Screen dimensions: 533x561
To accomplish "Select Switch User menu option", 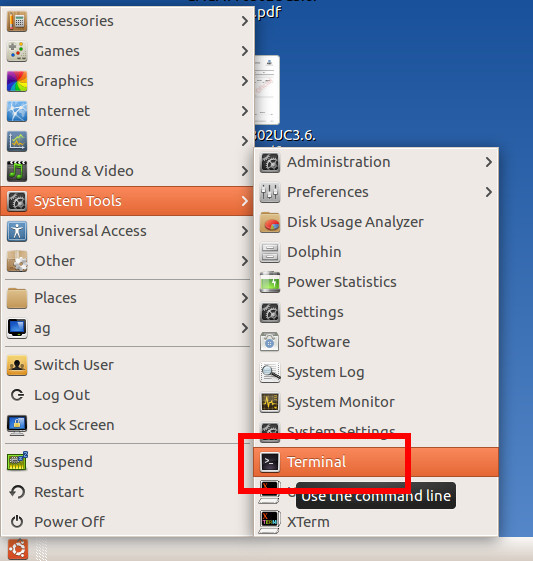I will [x=127, y=365].
